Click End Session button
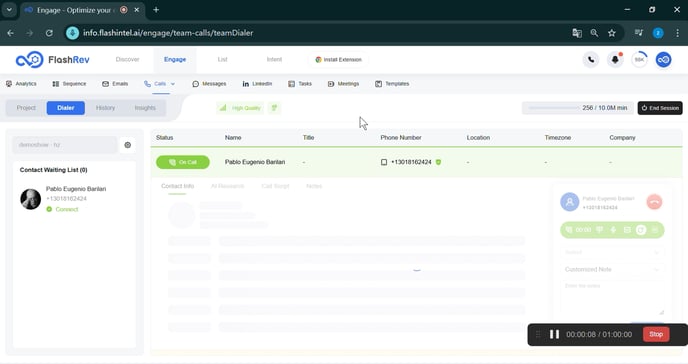Image resolution: width=688 pixels, height=364 pixels. [x=660, y=108]
